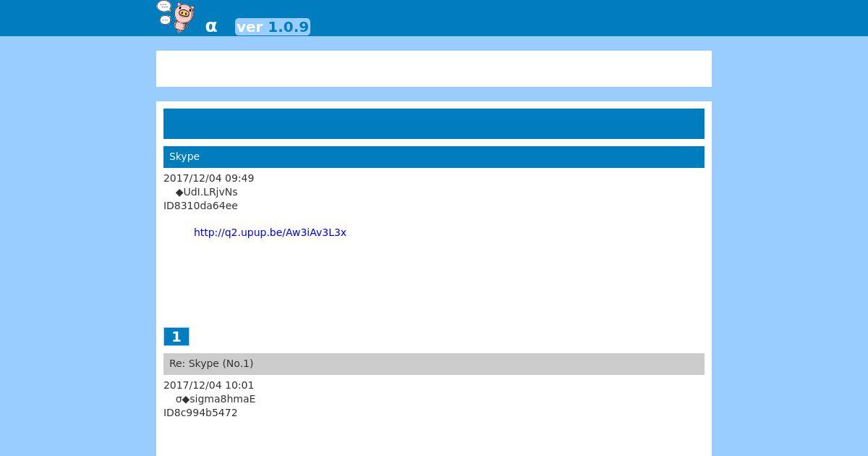
Task: Click the name σ◆sigma8hmaE
Action: pyautogui.click(x=216, y=399)
